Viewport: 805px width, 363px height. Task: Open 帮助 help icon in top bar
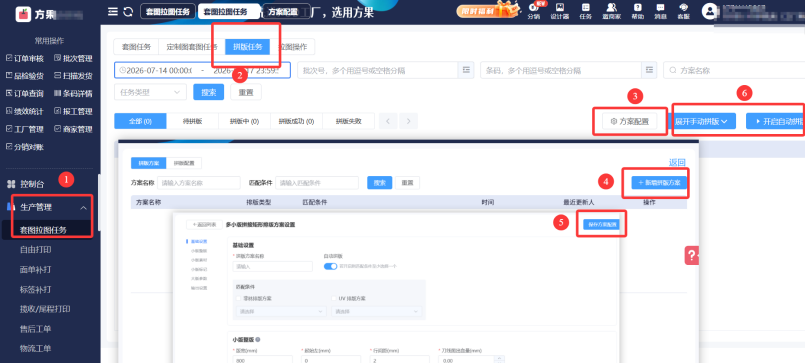[x=637, y=11]
